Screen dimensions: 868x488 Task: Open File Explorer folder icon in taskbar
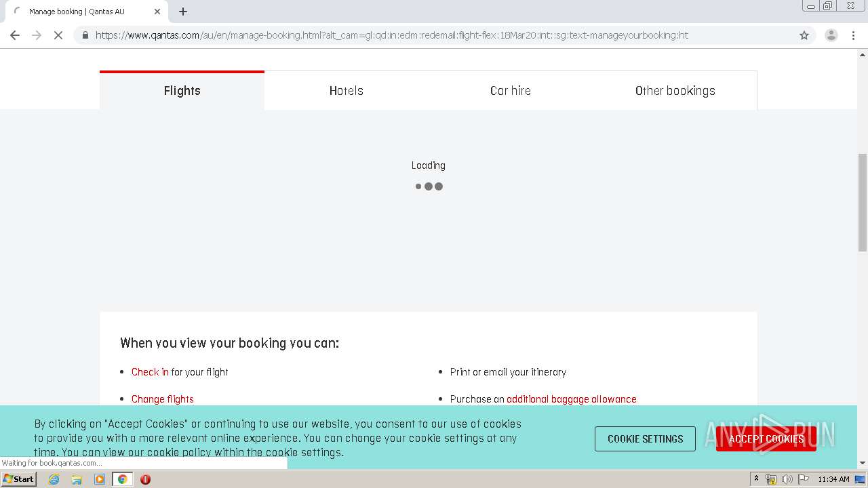coord(77,479)
